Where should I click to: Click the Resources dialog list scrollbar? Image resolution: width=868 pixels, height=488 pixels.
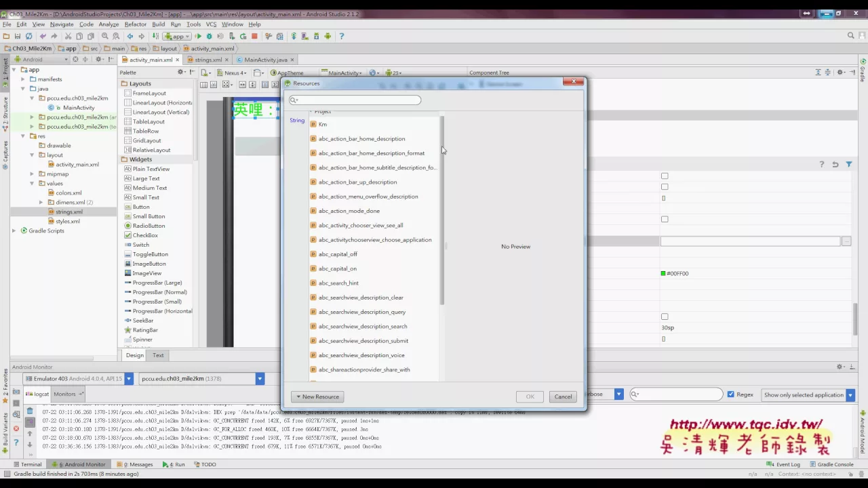pyautogui.click(x=441, y=210)
